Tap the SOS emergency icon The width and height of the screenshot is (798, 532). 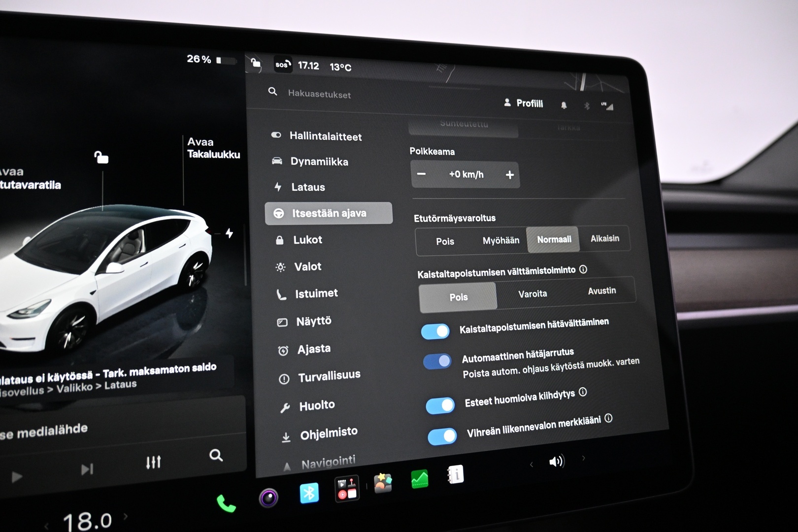pyautogui.click(x=283, y=65)
